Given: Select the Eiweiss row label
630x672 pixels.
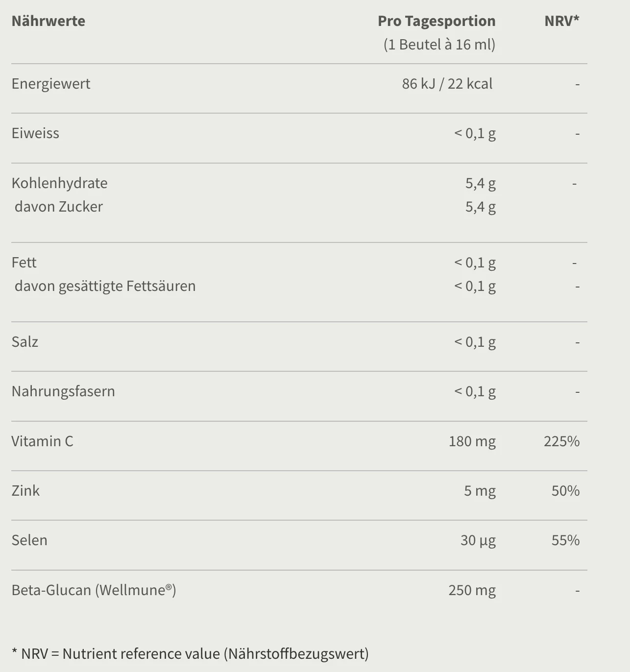Looking at the screenshot, I should coord(35,133).
